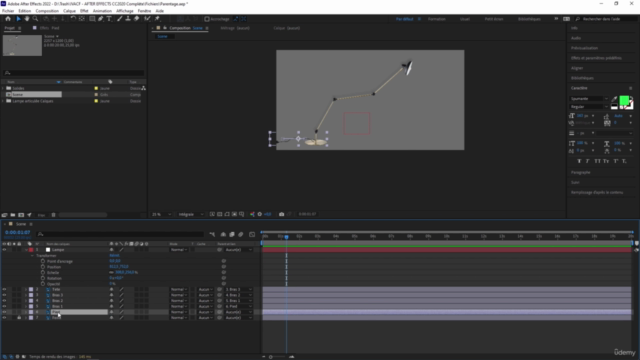Select the Roto Brush tool
Screen dimensions: 640x360
[x=147, y=19]
